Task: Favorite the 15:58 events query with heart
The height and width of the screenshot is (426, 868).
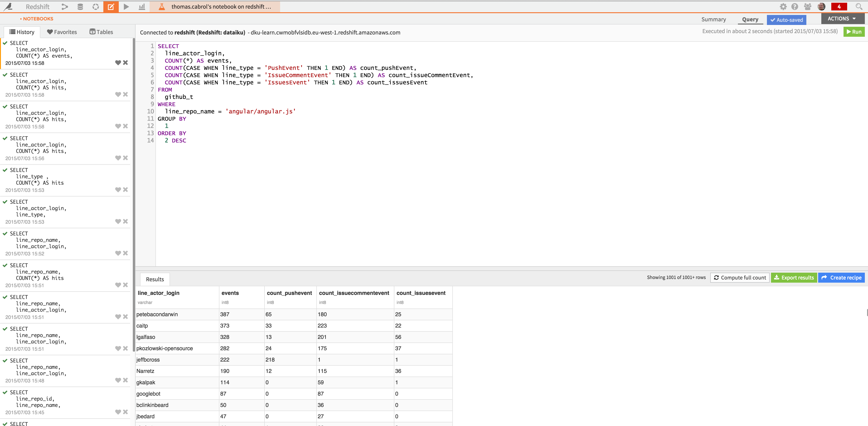Action: coord(118,63)
